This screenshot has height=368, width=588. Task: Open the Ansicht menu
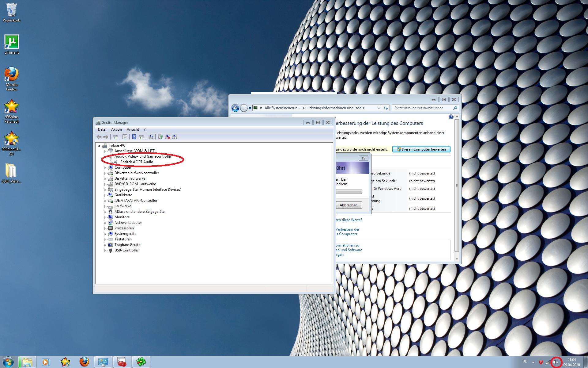pos(133,129)
